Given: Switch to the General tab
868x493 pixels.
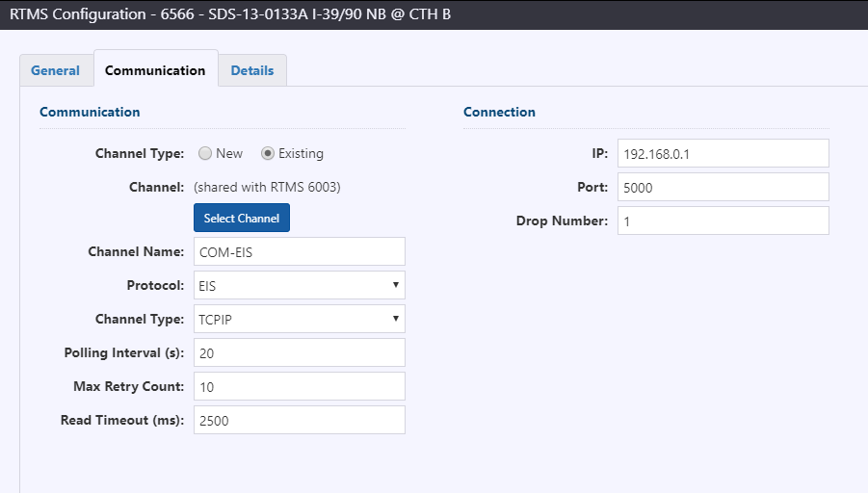Looking at the screenshot, I should click(55, 71).
